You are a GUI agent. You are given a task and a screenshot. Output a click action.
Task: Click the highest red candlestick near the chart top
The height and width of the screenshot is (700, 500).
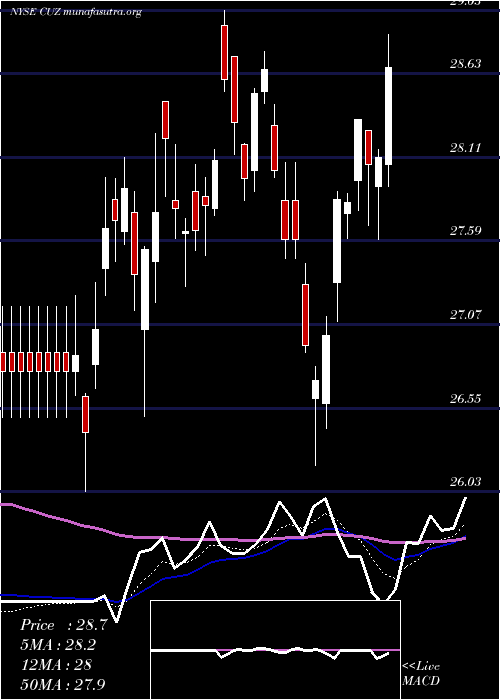(x=224, y=52)
